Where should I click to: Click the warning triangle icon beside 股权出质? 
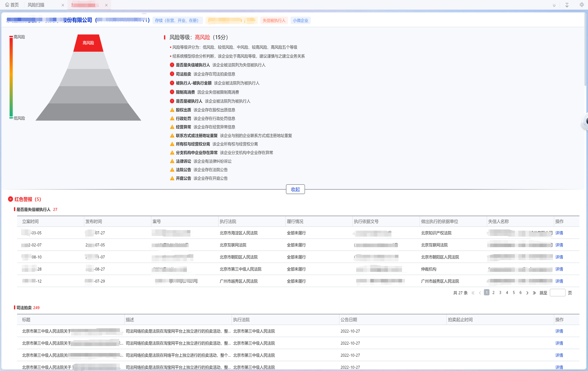click(172, 110)
